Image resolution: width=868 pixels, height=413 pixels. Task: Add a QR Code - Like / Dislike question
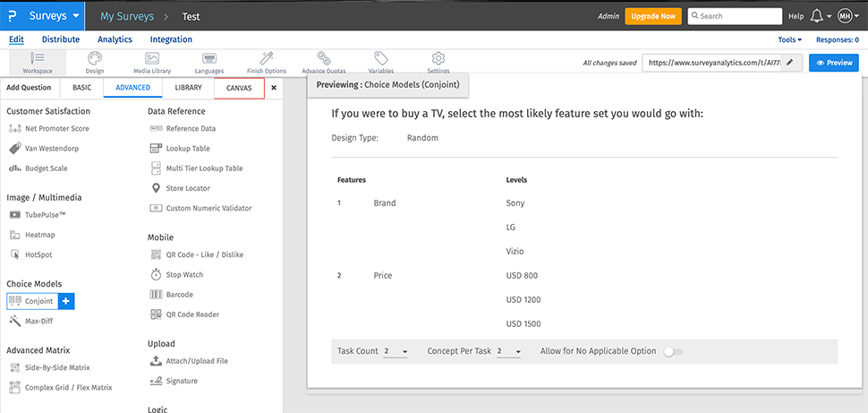click(x=197, y=255)
